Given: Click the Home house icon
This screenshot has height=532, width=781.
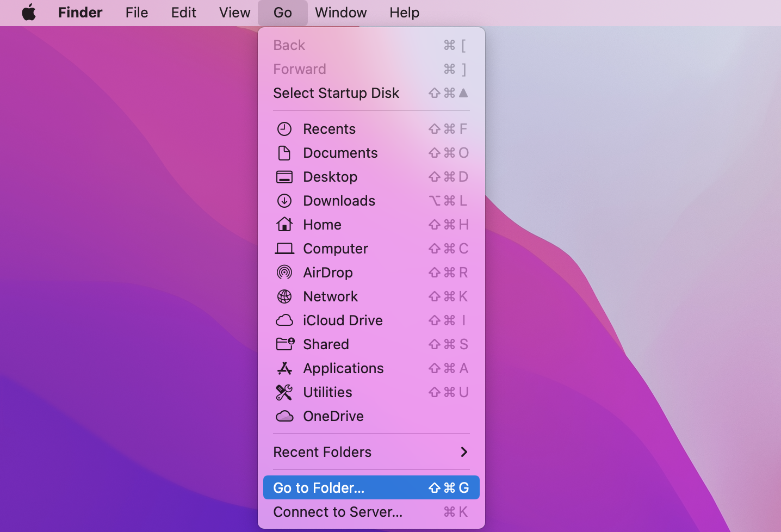Looking at the screenshot, I should click(284, 225).
